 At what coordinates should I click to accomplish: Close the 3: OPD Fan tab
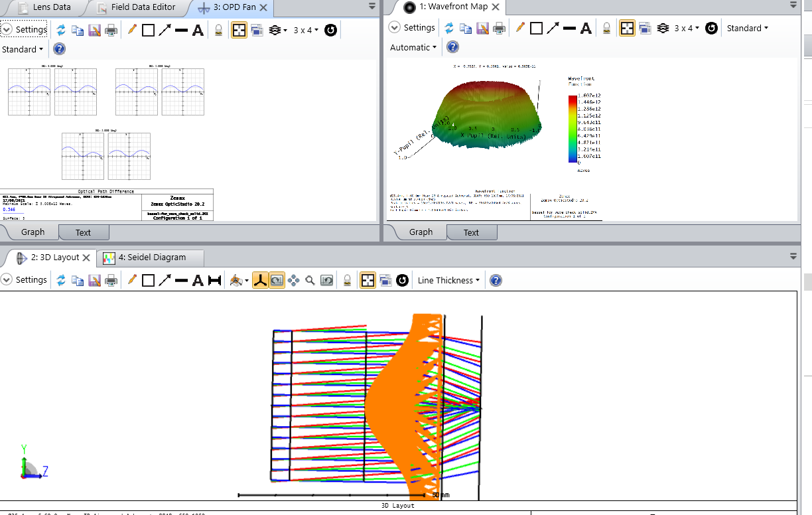[263, 7]
